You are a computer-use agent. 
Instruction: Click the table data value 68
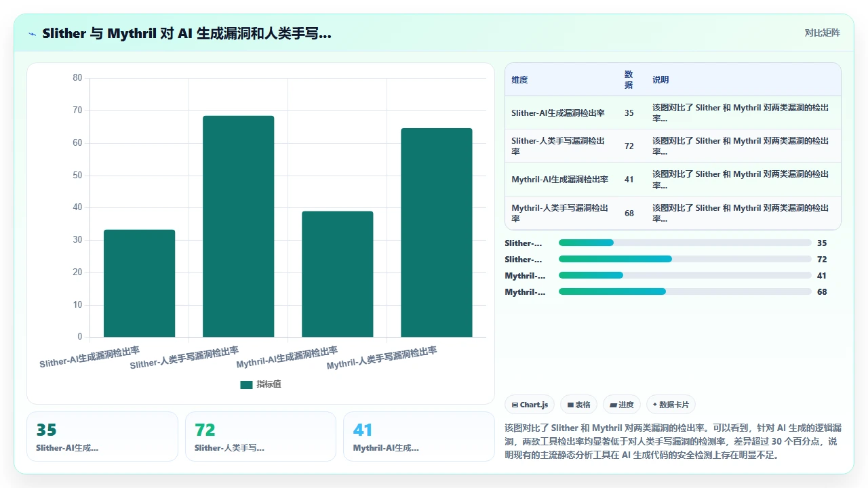point(629,213)
